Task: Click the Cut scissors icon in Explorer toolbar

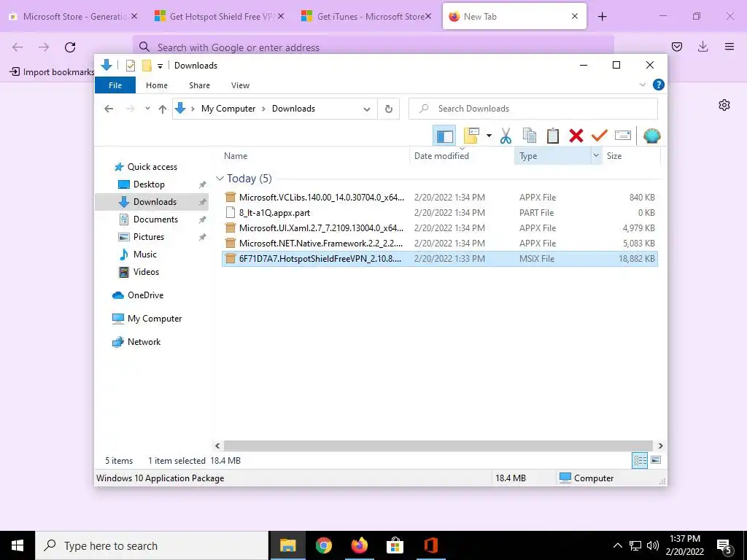Action: [x=506, y=136]
